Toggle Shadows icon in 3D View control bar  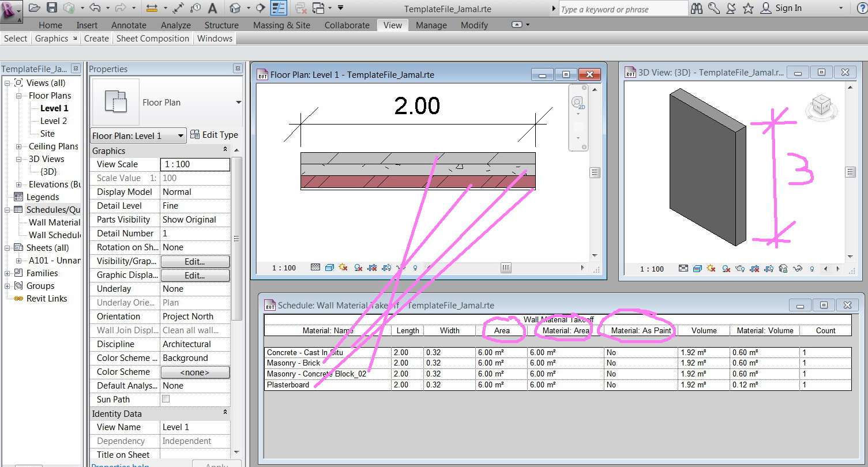coord(726,269)
